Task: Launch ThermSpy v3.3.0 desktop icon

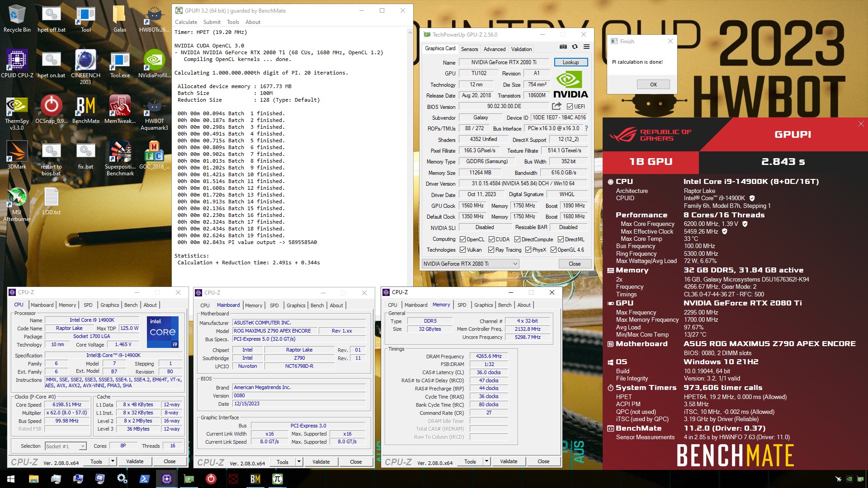Action: [17, 113]
